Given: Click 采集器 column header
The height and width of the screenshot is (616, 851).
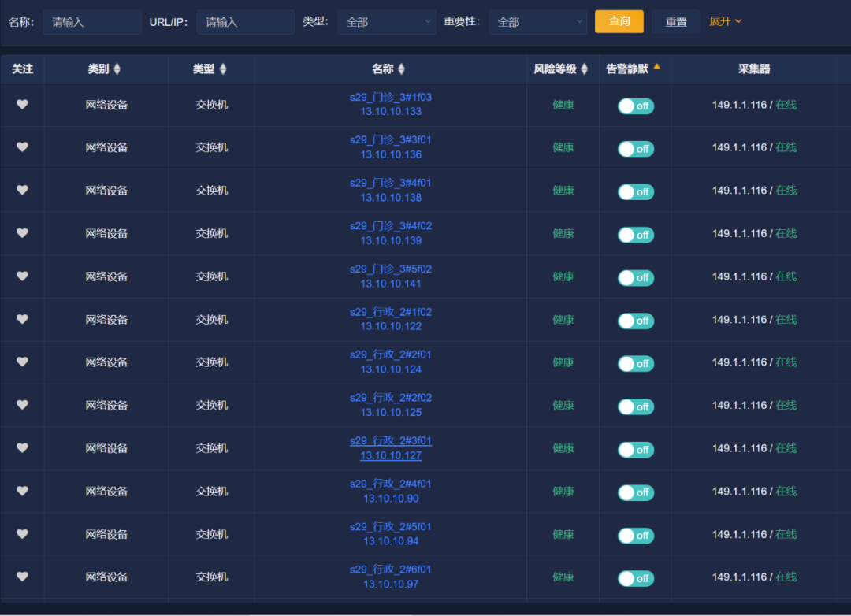Looking at the screenshot, I should click(754, 69).
